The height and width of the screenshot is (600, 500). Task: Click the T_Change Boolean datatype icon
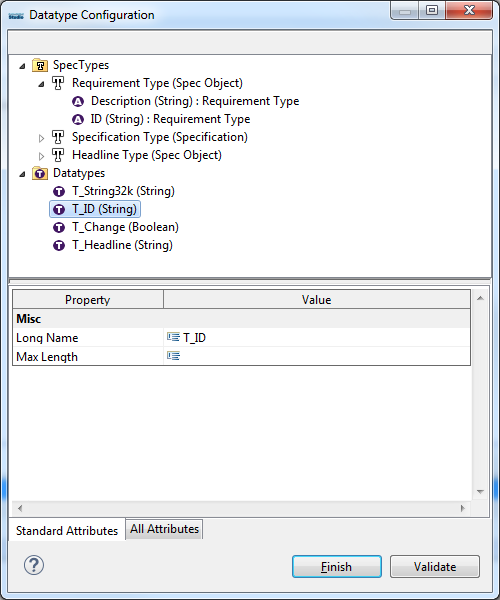59,227
